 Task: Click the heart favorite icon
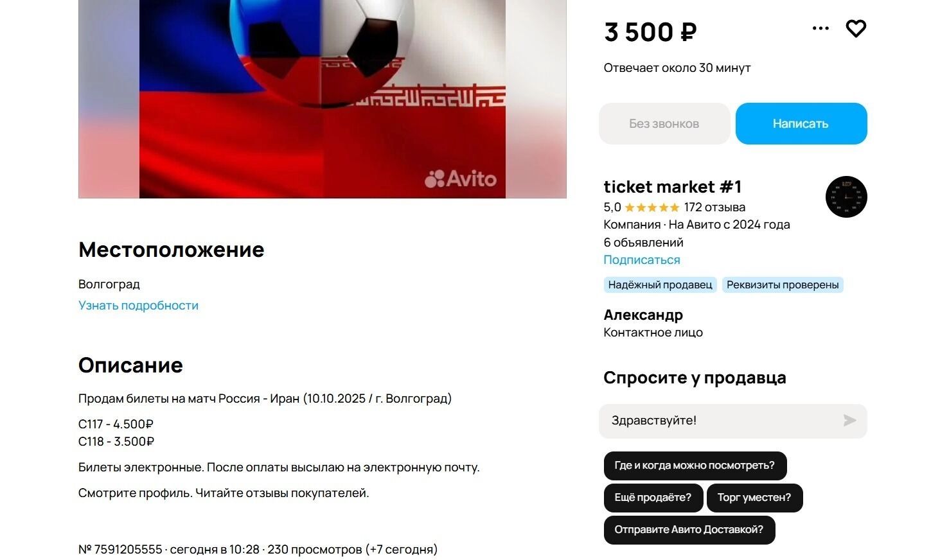point(856,28)
